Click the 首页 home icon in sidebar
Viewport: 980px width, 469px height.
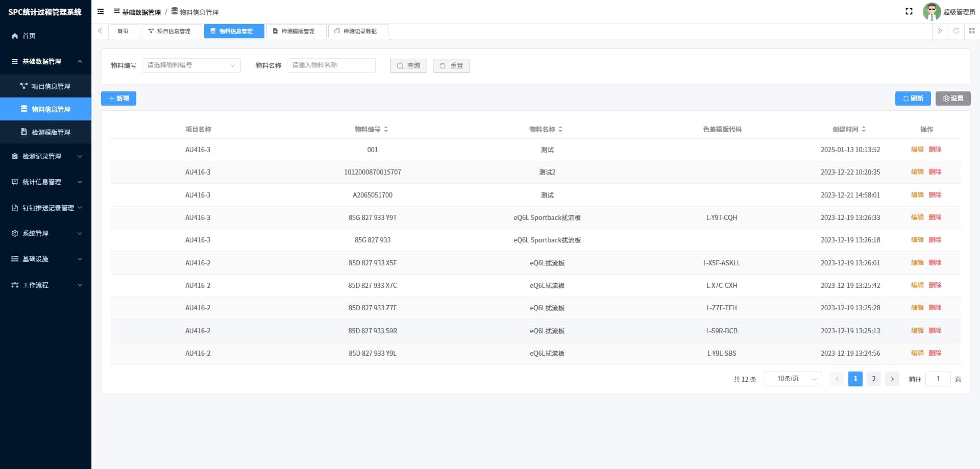[x=15, y=36]
